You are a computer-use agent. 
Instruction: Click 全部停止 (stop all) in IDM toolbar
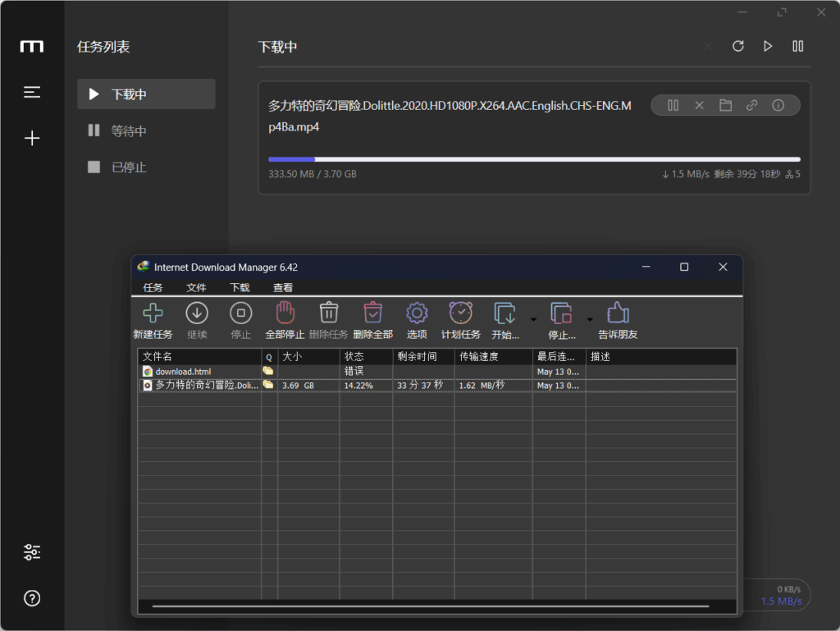285,314
